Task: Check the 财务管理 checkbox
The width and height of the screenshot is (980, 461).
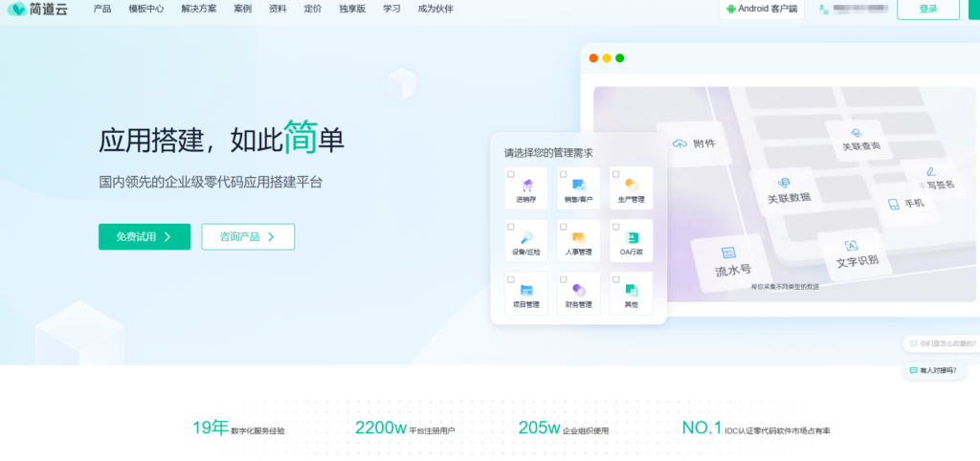Action: pyautogui.click(x=563, y=279)
